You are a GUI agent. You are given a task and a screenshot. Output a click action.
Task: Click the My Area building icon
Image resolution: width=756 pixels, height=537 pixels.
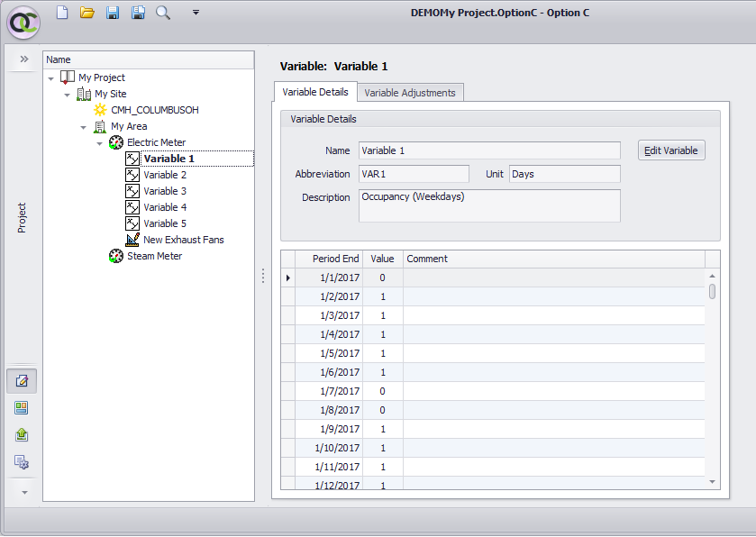100,126
